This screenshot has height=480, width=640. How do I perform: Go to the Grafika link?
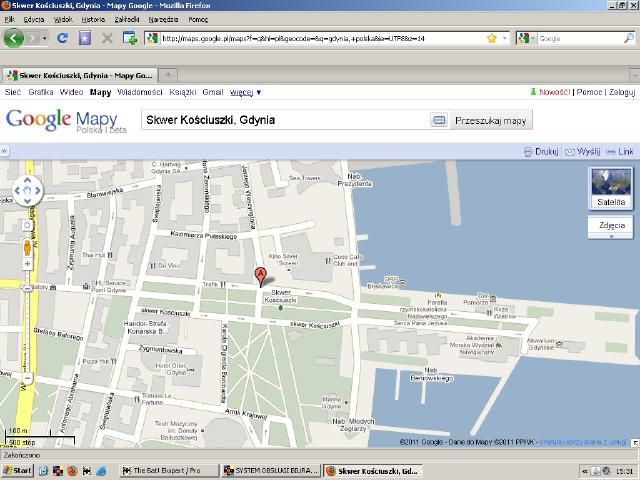pos(41,92)
